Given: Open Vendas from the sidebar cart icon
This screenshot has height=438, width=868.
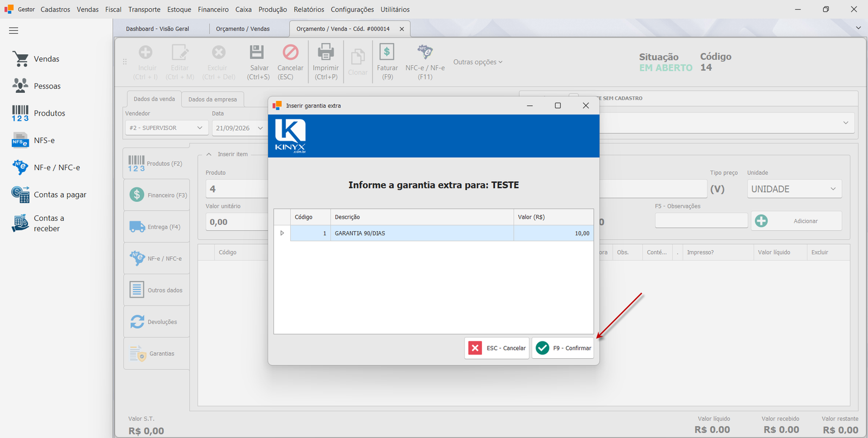Looking at the screenshot, I should 21,59.
